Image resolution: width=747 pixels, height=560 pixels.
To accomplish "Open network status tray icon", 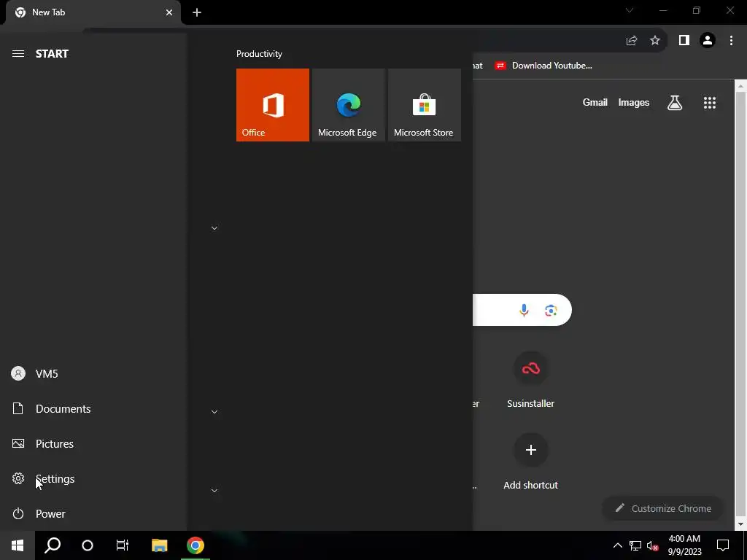I will coord(635,545).
